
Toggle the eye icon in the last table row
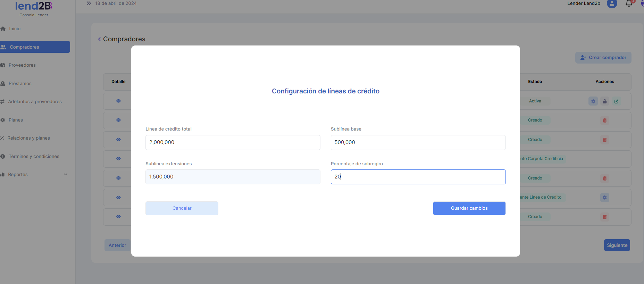(118, 217)
